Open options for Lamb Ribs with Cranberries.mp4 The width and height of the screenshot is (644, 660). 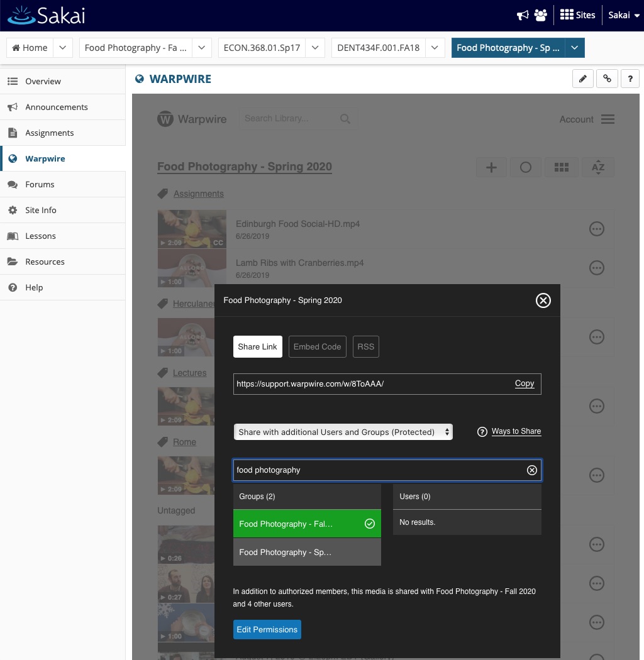[x=597, y=268]
